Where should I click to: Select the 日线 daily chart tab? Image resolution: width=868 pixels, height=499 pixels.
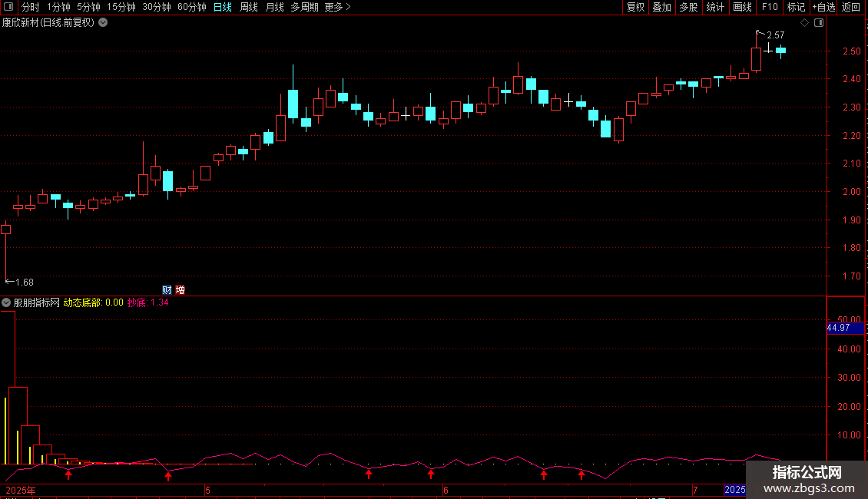point(223,7)
